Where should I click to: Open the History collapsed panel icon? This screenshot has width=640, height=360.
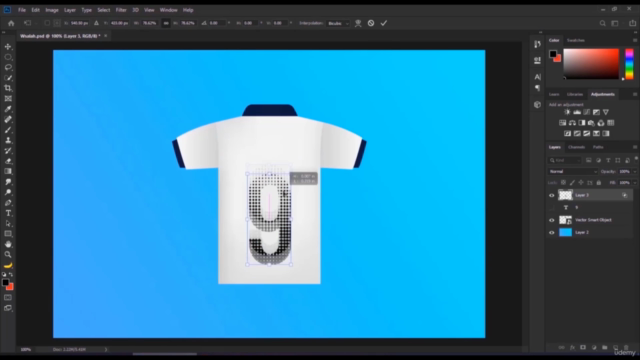click(x=537, y=44)
